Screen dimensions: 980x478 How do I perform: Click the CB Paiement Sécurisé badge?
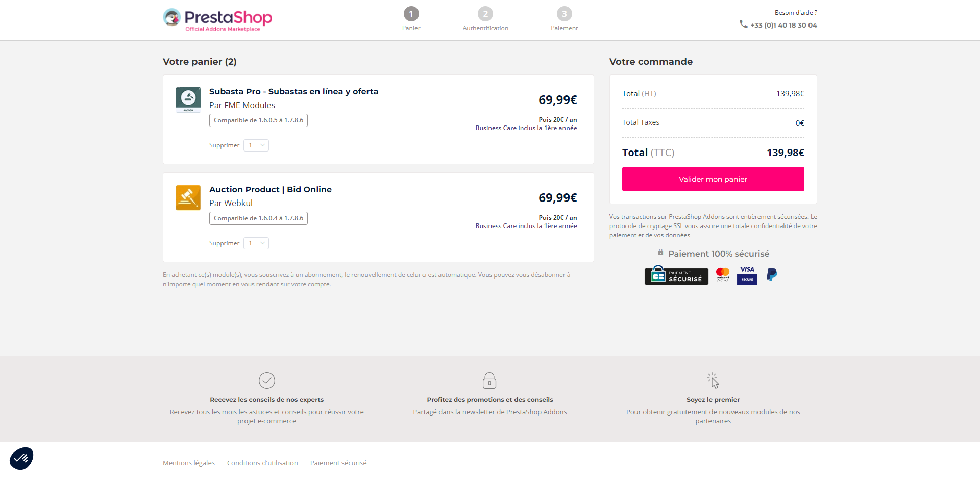tap(676, 275)
